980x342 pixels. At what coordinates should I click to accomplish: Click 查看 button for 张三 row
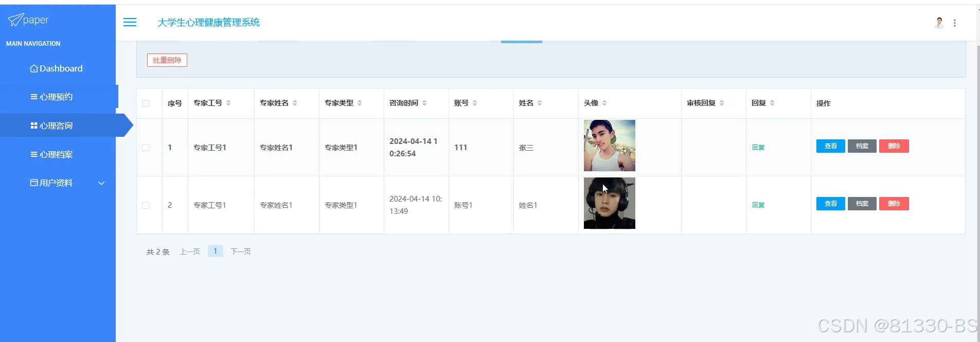830,146
